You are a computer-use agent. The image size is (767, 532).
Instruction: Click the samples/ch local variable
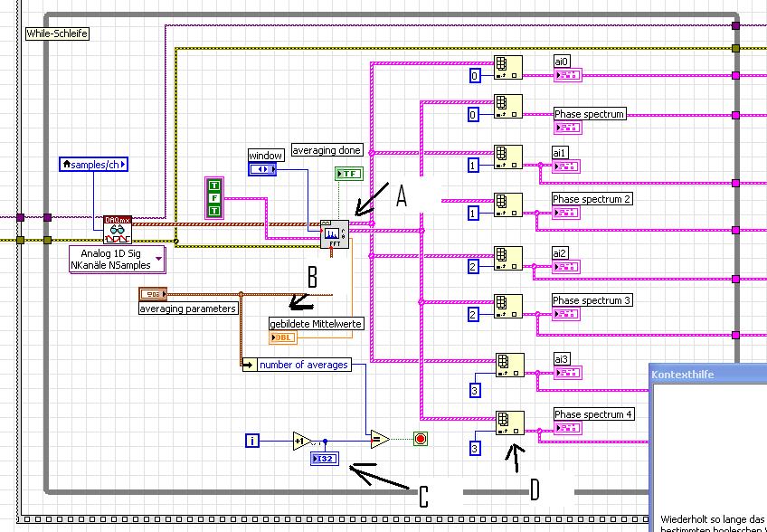93,165
